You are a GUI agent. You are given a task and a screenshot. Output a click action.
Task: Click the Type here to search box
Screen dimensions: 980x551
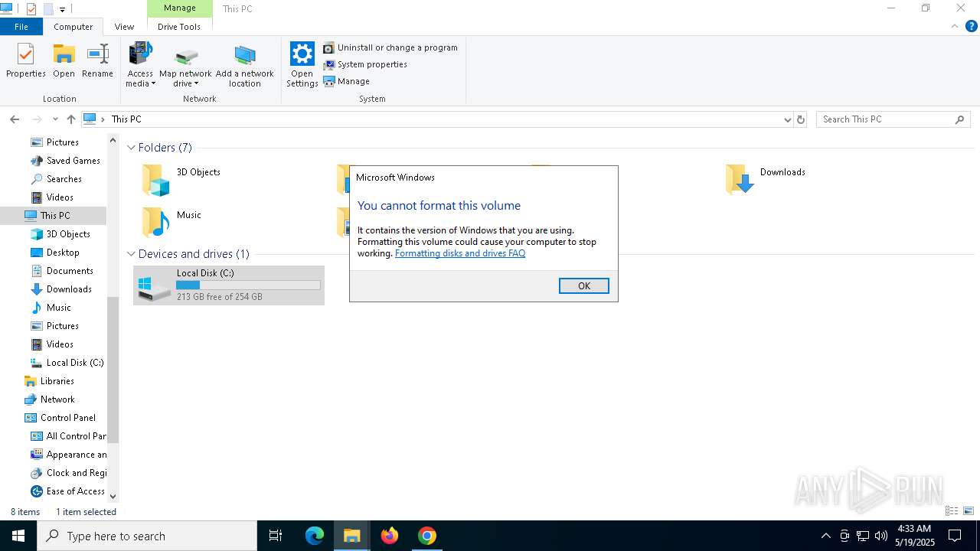[147, 536]
